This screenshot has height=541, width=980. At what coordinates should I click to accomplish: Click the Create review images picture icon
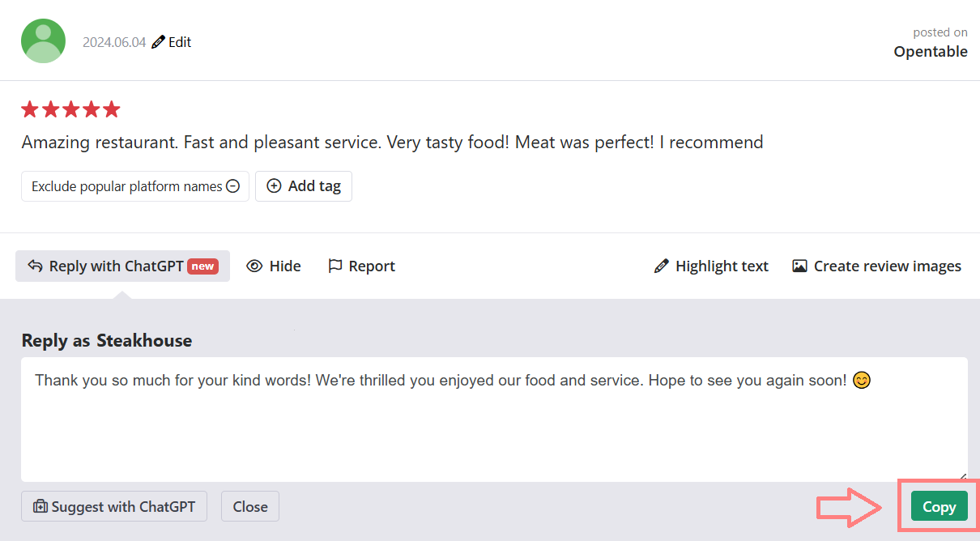pyautogui.click(x=799, y=266)
